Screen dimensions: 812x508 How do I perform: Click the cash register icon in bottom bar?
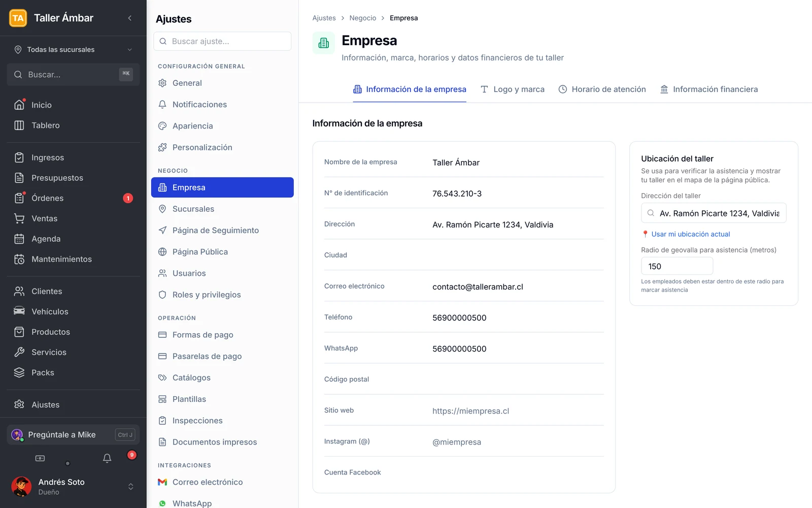pyautogui.click(x=40, y=458)
